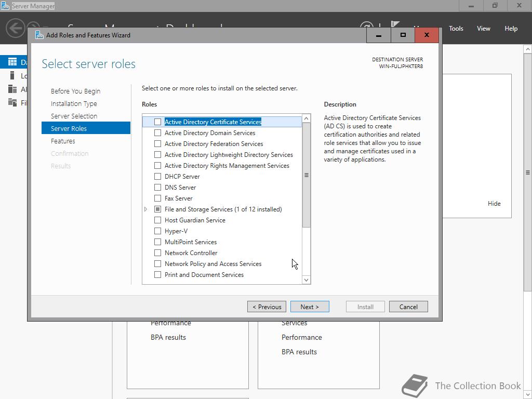Go to the Features step

[x=63, y=141]
